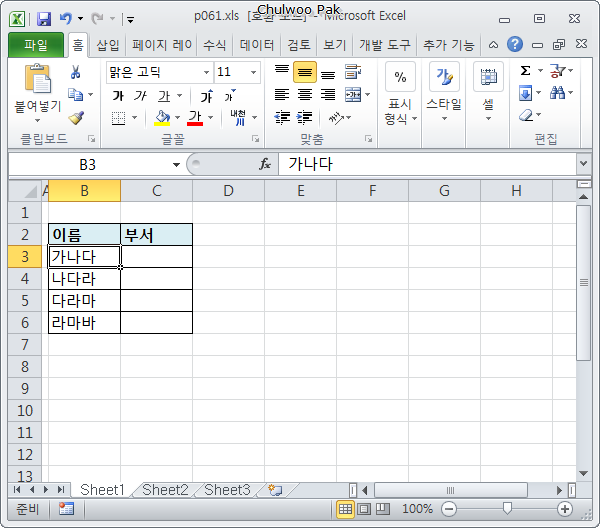The image size is (600, 528).
Task: Click the zoom in plus button
Action: [x=565, y=509]
